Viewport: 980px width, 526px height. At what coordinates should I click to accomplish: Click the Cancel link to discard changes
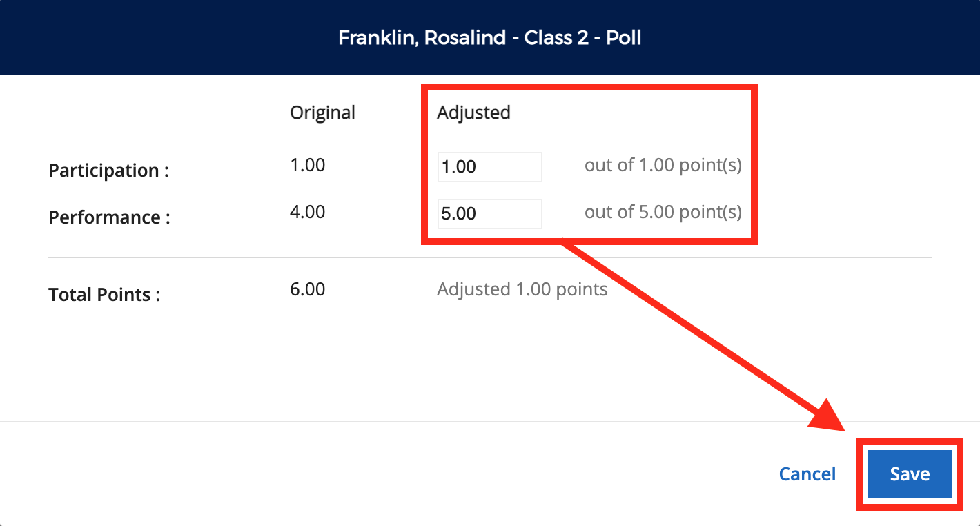pyautogui.click(x=807, y=474)
